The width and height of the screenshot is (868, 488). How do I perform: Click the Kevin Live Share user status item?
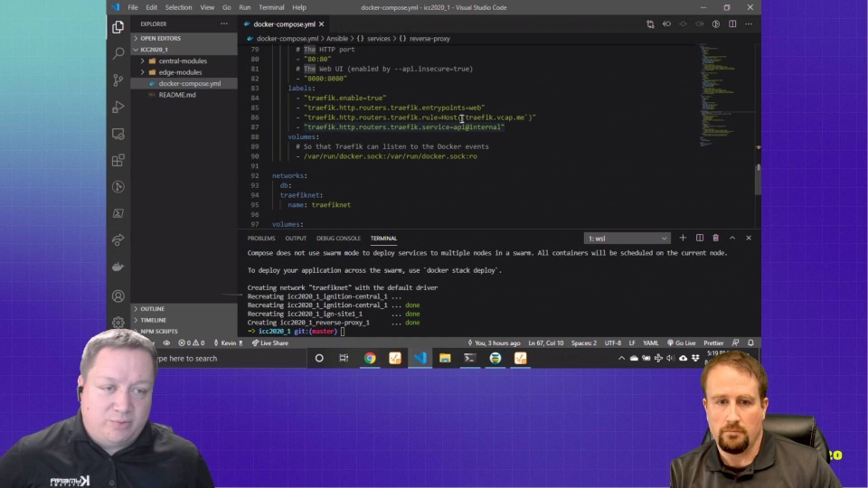[x=228, y=343]
